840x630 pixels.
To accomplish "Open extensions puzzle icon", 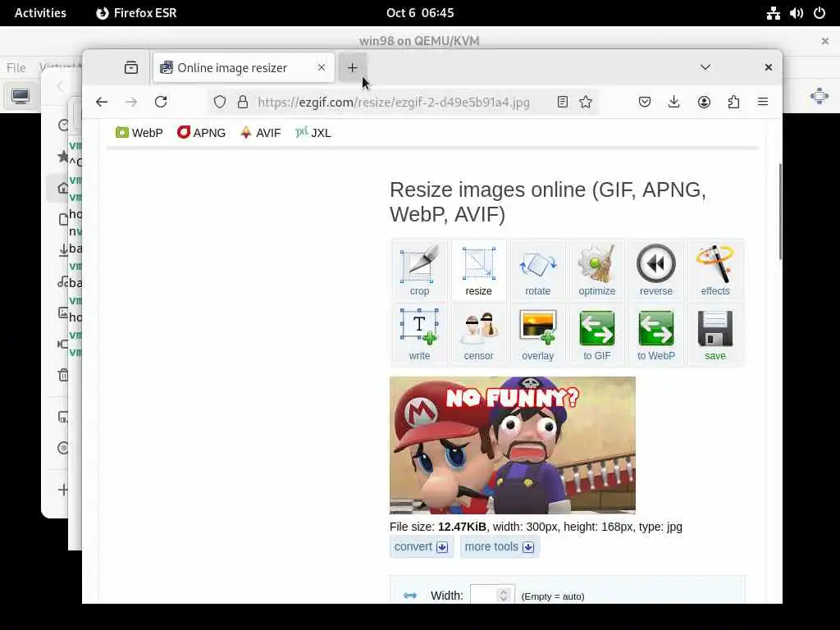I will coord(733,102).
